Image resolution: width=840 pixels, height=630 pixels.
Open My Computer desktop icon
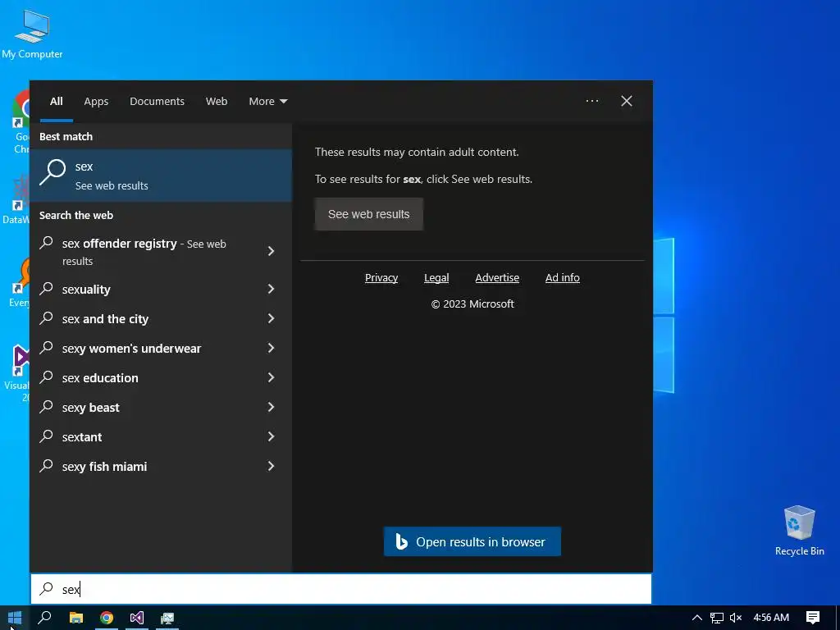[32, 34]
